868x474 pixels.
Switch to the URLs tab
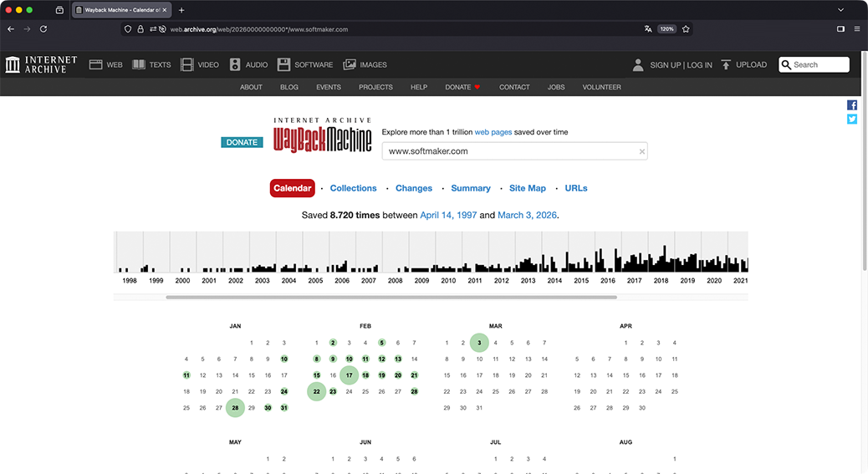tap(575, 188)
